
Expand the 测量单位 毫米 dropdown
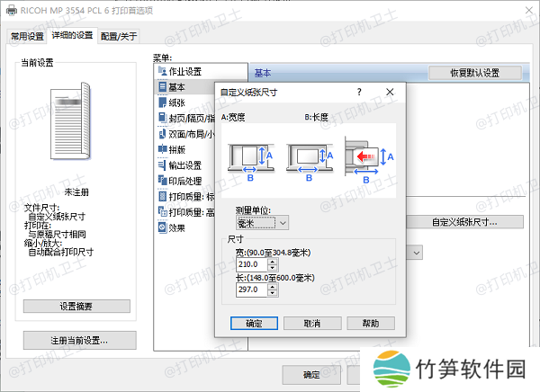pyautogui.click(x=262, y=222)
